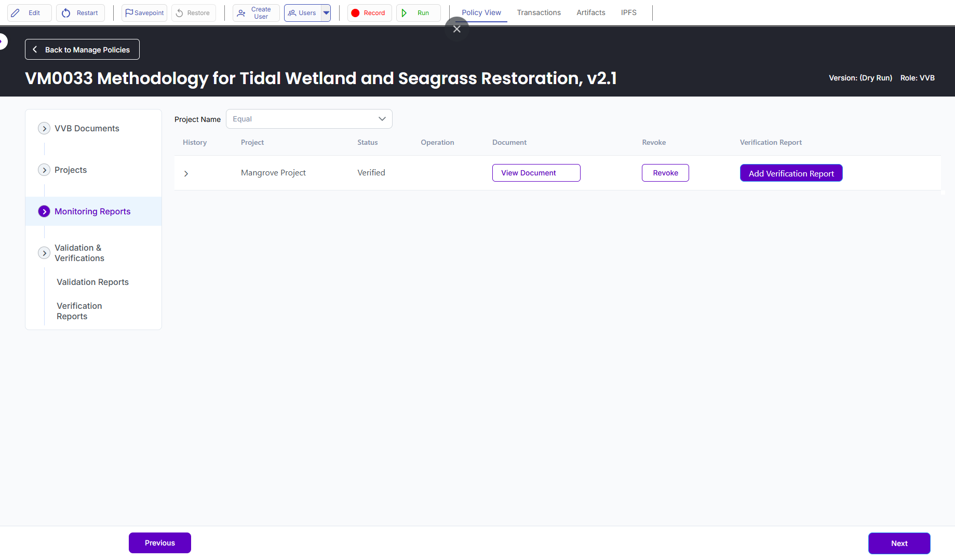
Task: Open the Users dropdown arrow
Action: pyautogui.click(x=326, y=13)
